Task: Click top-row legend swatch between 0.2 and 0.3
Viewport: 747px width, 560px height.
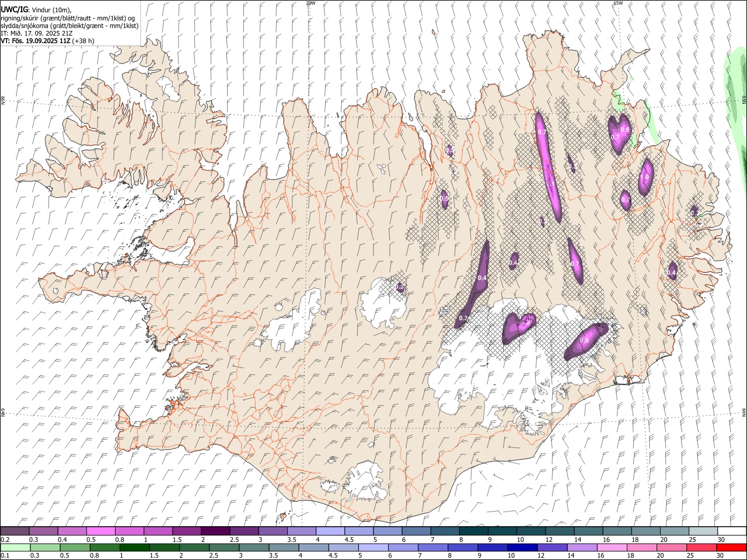Action: pyautogui.click(x=15, y=531)
